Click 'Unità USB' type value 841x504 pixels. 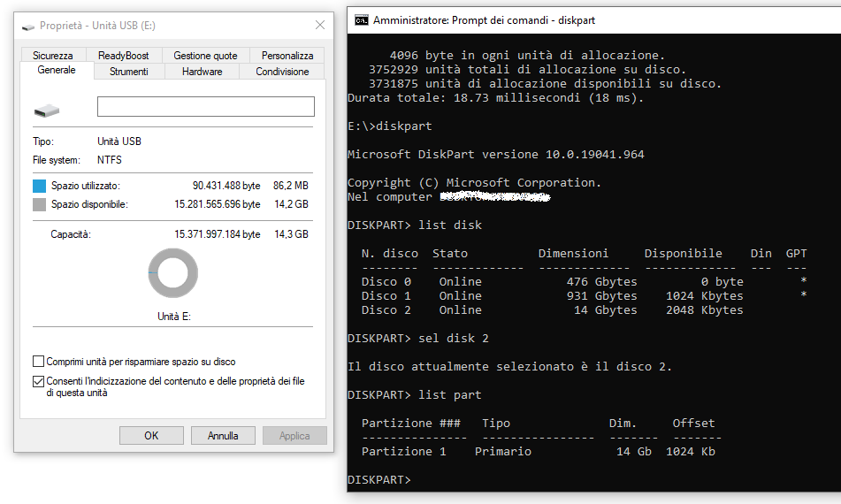click(119, 141)
